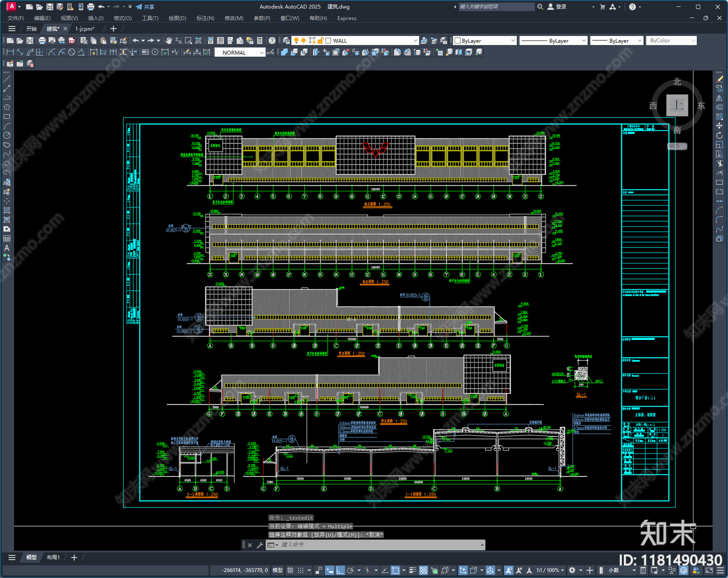Screen dimensions: 728x578
Task: Toggle layer on/off lightbulb icon
Action: 296,41
